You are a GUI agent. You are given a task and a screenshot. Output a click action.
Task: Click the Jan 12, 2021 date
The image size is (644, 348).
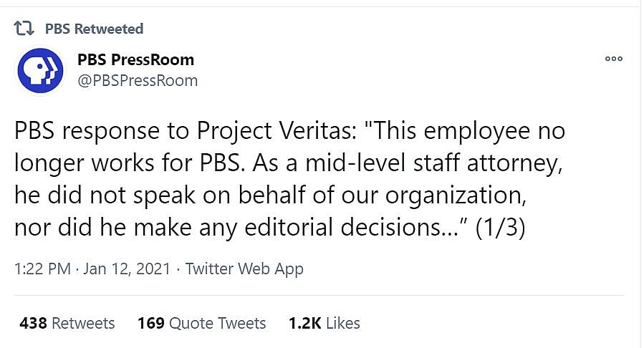click(x=127, y=269)
